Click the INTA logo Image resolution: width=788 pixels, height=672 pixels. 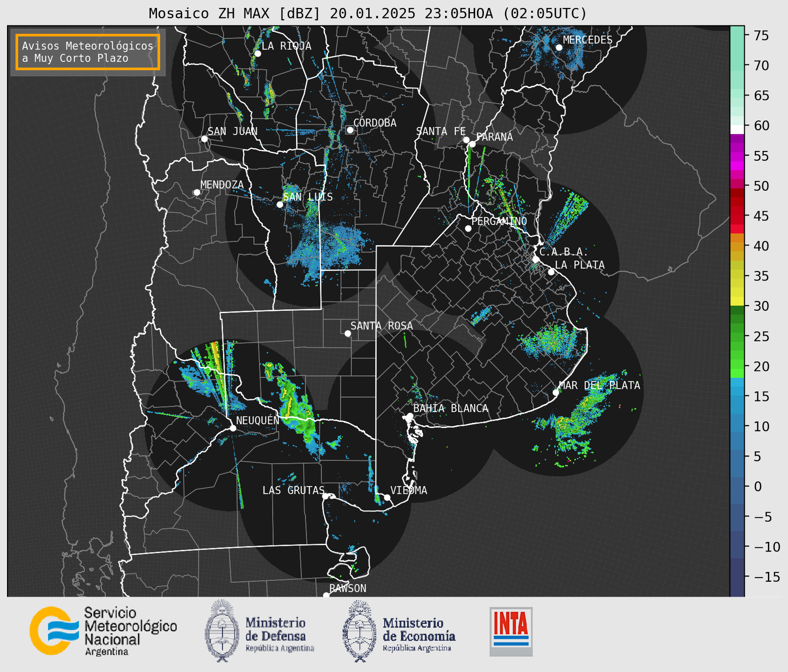point(511,631)
